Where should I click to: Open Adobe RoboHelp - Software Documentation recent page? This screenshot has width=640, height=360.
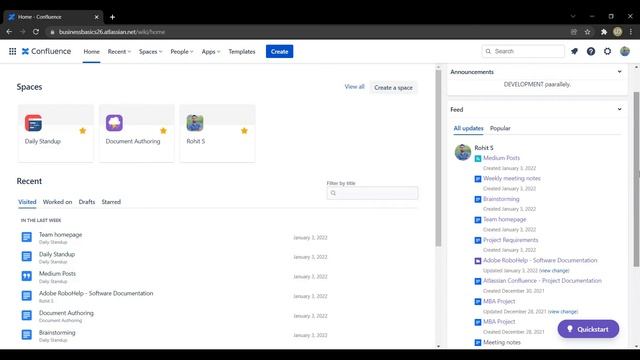click(x=96, y=293)
